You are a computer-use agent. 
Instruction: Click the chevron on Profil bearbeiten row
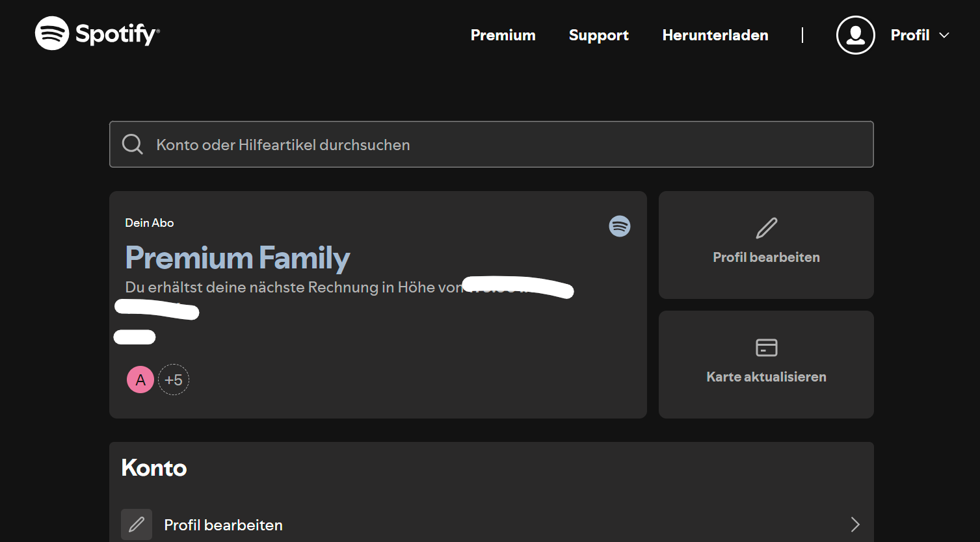855,524
